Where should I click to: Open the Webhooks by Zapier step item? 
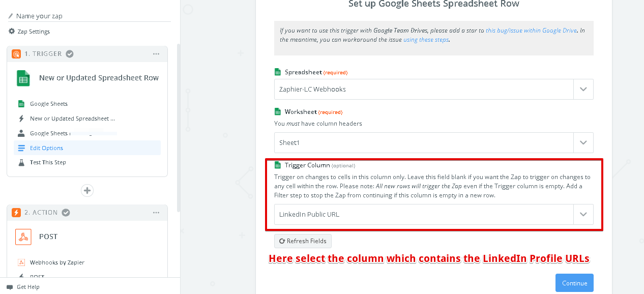57,262
